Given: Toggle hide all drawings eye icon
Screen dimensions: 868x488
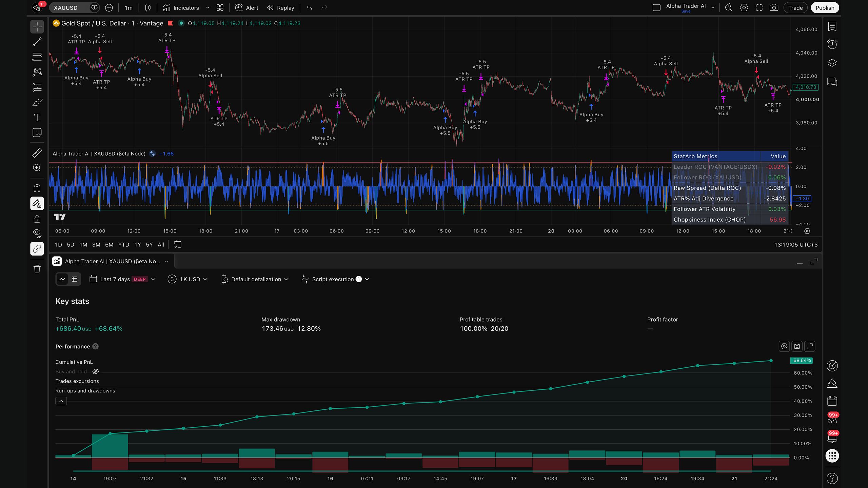Looking at the screenshot, I should click(x=37, y=233).
